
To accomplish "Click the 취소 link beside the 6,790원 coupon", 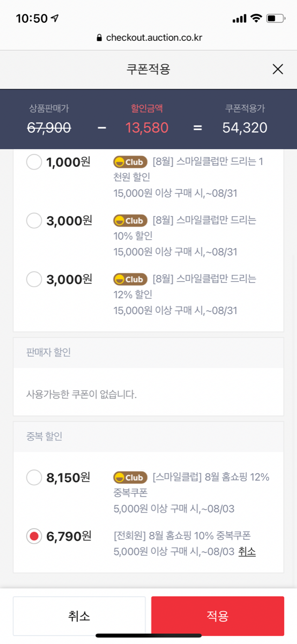I will (x=247, y=552).
